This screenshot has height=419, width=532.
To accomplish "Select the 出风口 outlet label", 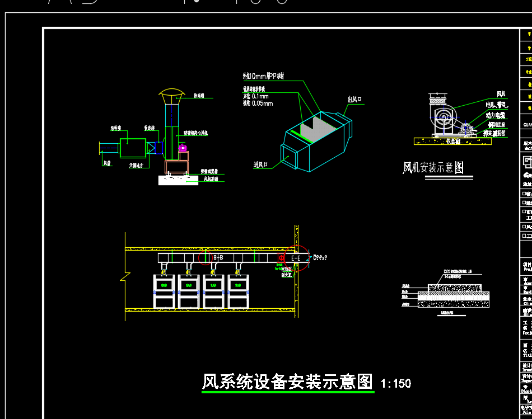I will 355,100.
